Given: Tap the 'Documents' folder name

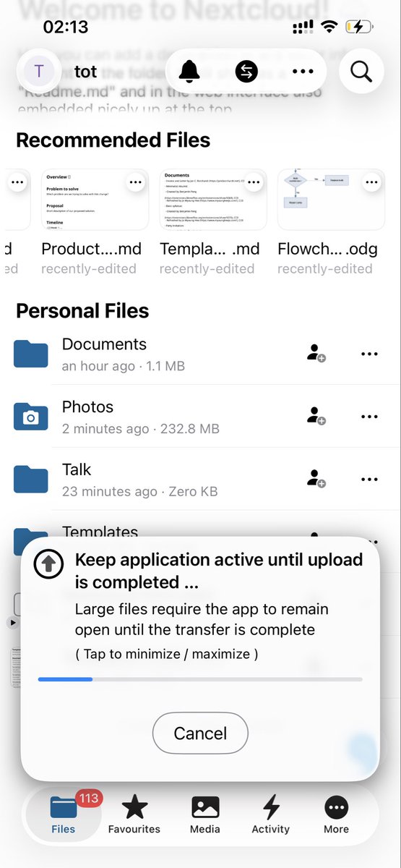Looking at the screenshot, I should click(x=104, y=344).
